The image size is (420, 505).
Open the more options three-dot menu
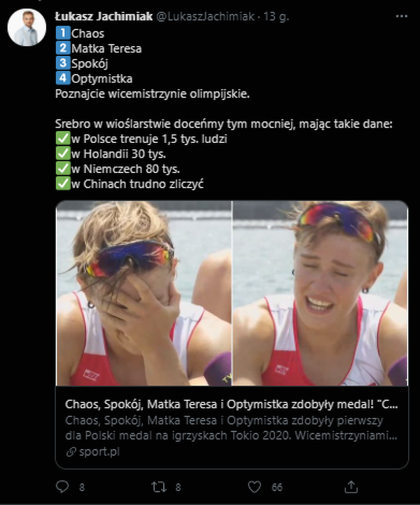[x=401, y=16]
